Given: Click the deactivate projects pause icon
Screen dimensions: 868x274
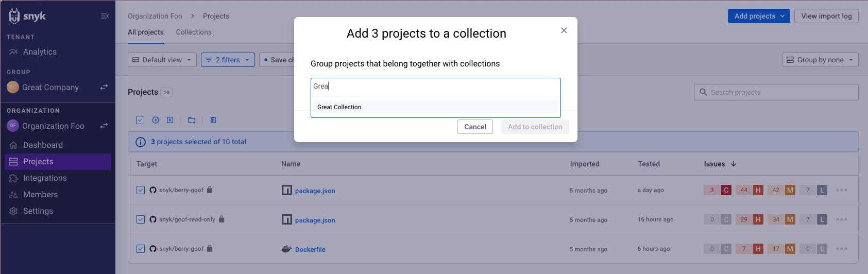Looking at the screenshot, I should (x=170, y=120).
